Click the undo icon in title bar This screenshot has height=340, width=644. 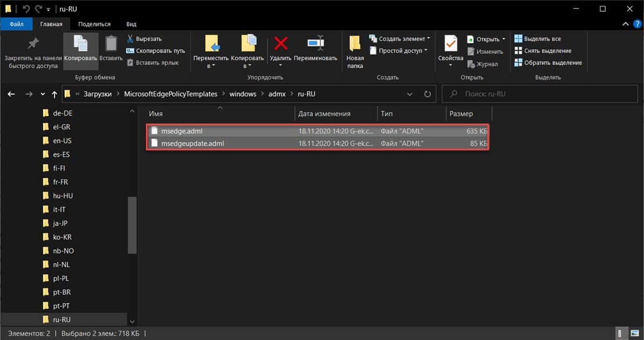pyautogui.click(x=26, y=9)
